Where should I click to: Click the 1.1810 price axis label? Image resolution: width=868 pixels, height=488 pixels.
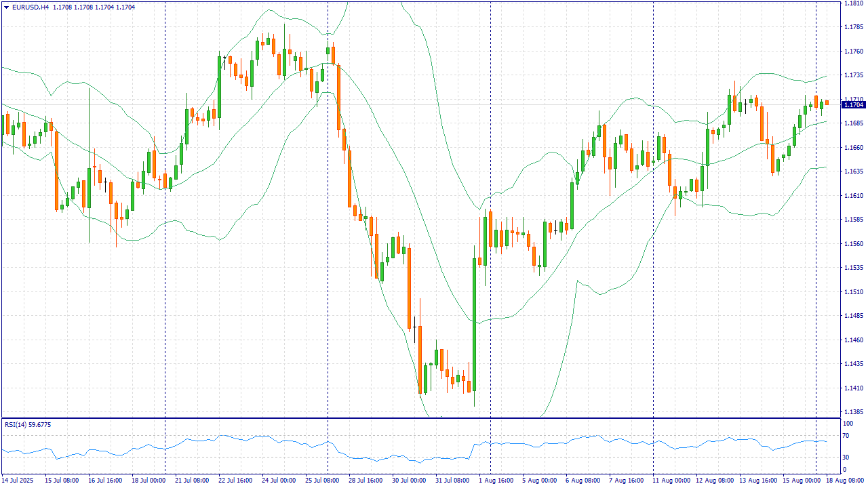click(x=853, y=3)
